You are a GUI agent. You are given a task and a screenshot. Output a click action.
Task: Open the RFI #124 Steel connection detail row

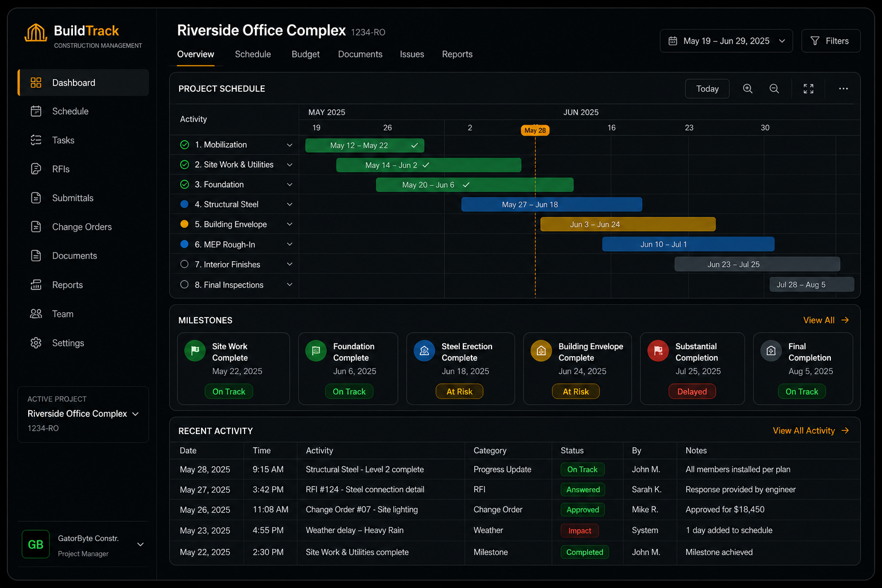515,490
